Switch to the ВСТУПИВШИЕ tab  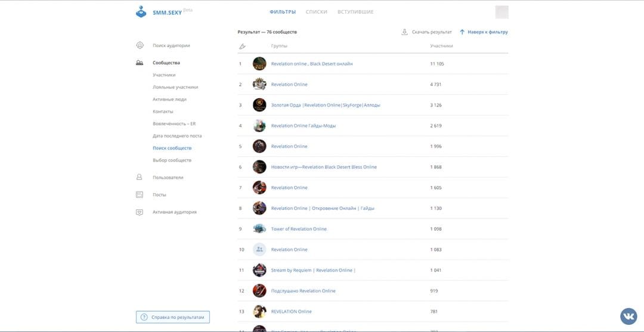click(355, 12)
